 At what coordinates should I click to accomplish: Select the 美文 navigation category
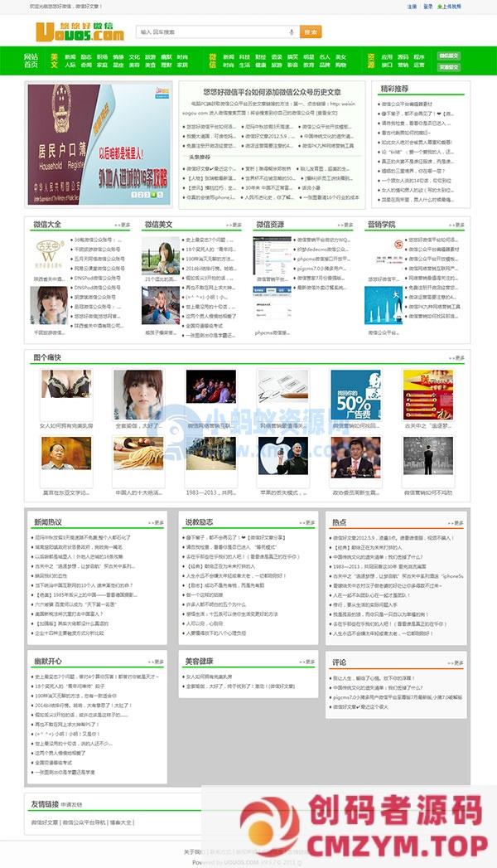54,60
